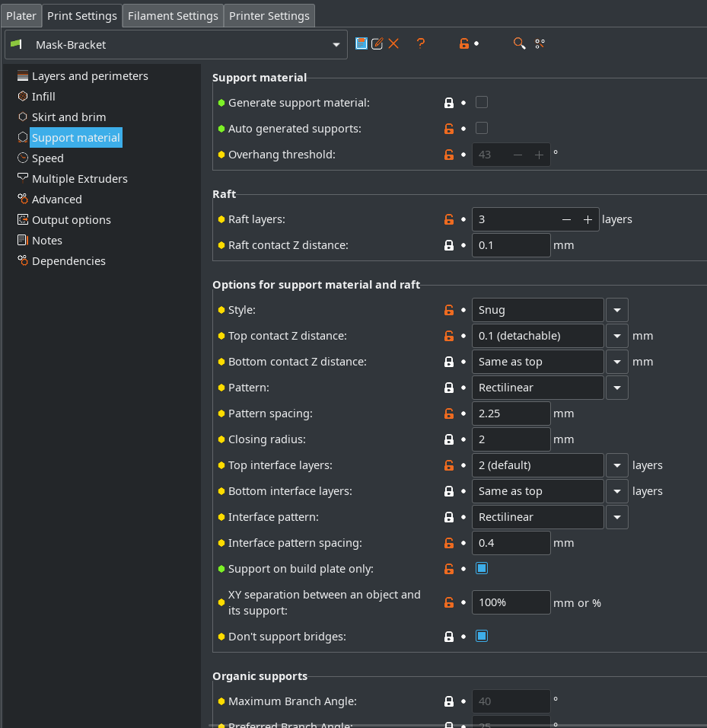Rename the Mask-Bracket preset
This screenshot has height=728, width=707.
coord(377,43)
